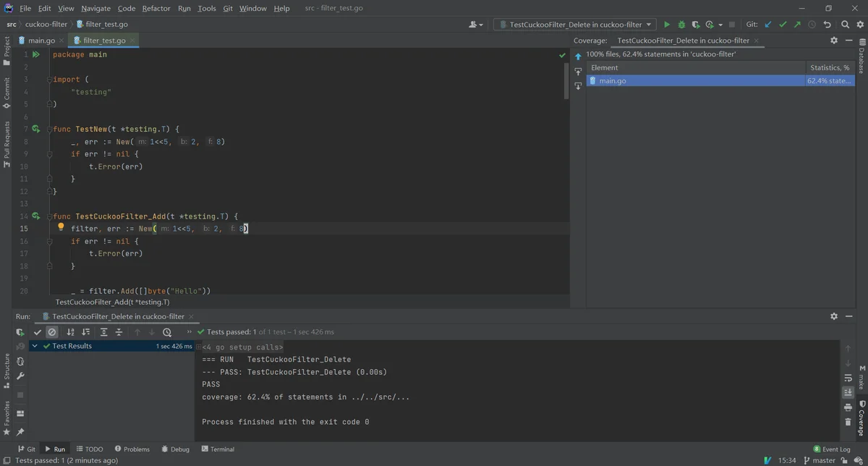868x466 pixels.
Task: Open the Navigate menu
Action: (95, 8)
